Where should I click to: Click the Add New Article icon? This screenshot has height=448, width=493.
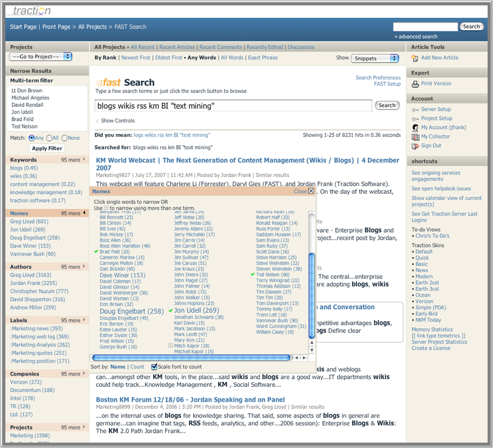(x=415, y=58)
